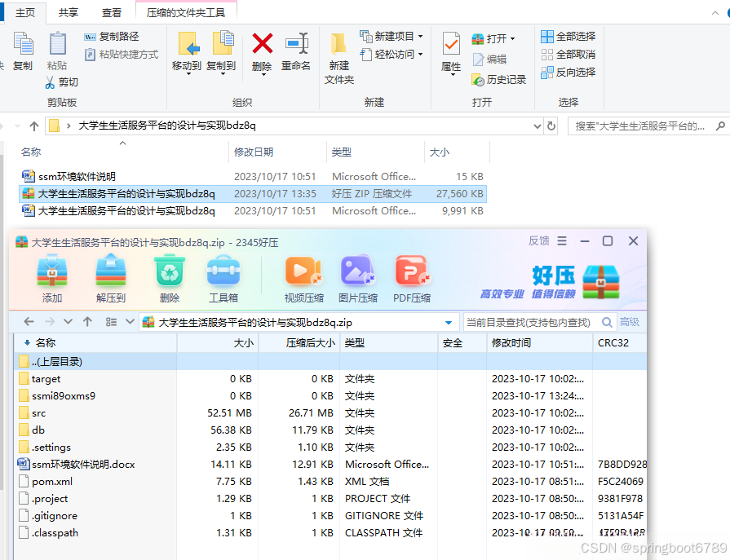Image resolution: width=730 pixels, height=560 pixels.
Task: Select the ssmi89oxms9 folder row
Action: [x=330, y=396]
